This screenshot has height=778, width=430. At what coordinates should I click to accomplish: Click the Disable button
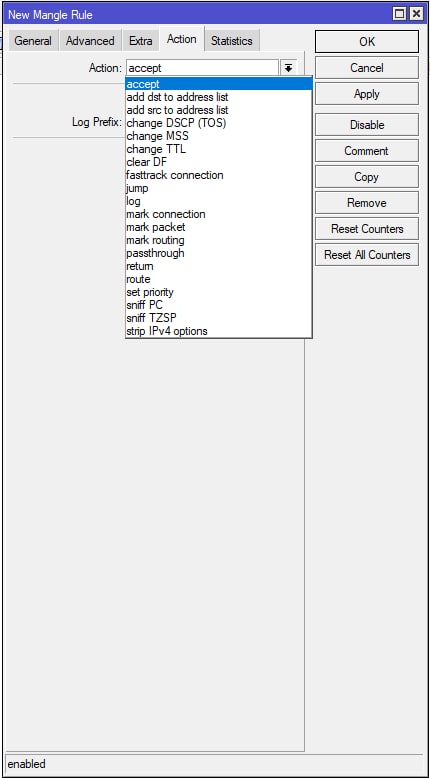pos(367,125)
